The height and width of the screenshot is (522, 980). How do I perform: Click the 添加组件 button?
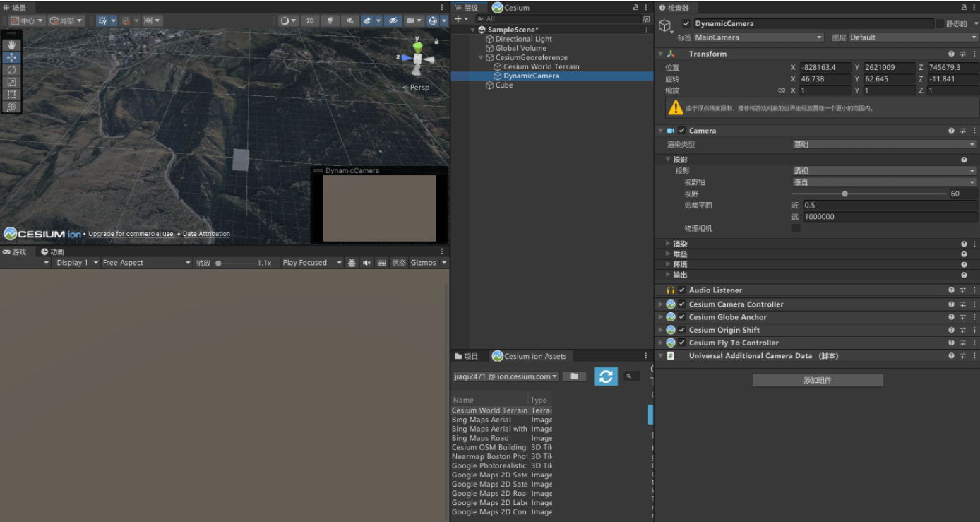point(818,380)
